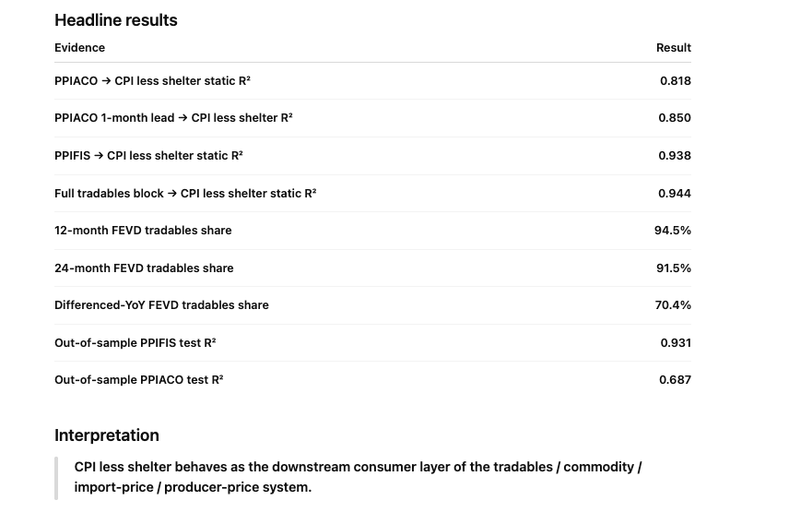
Task: Click the 70.4% result value
Action: pos(673,304)
